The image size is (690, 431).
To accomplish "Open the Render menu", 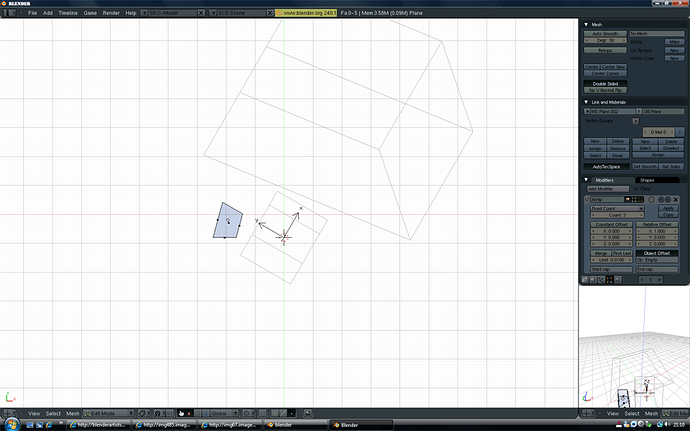I will pos(111,13).
